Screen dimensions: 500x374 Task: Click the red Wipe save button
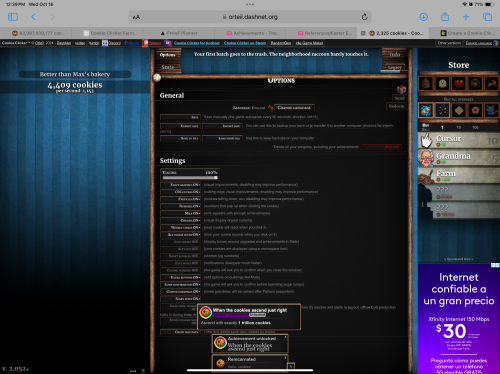point(381,147)
